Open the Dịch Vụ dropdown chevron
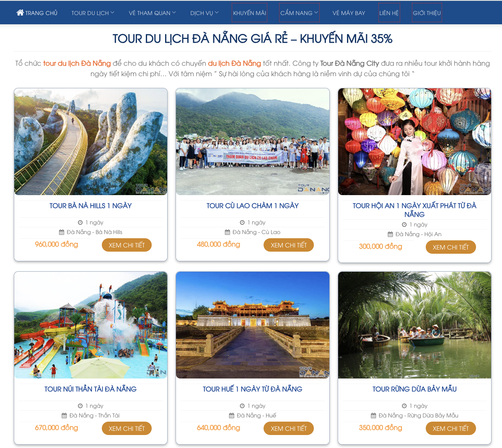 [x=217, y=13]
